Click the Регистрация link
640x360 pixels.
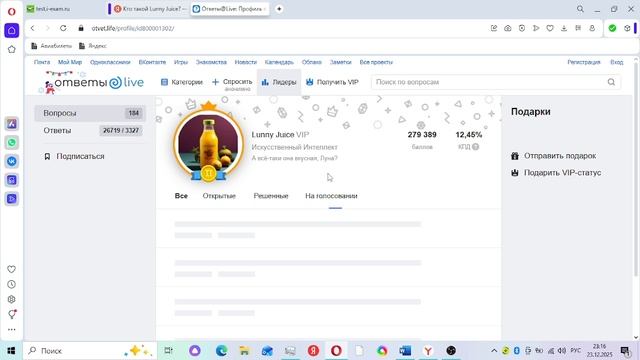(x=584, y=62)
